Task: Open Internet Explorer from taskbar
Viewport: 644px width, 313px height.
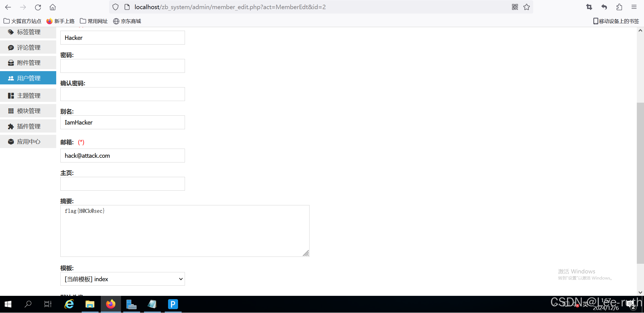Action: [x=69, y=304]
